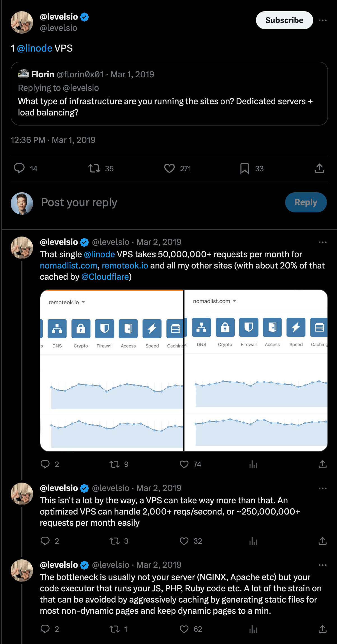Open more options beside the Subscribe button

click(323, 20)
